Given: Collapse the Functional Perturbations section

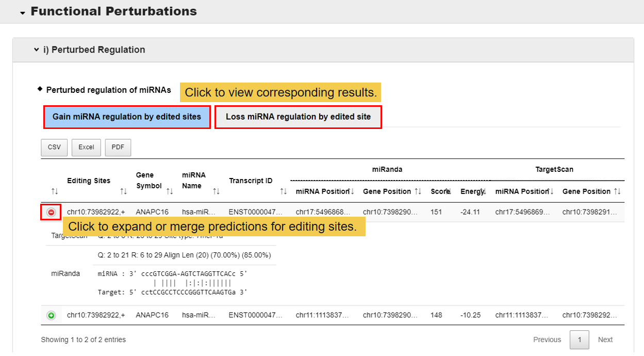Looking at the screenshot, I should 23,12.
